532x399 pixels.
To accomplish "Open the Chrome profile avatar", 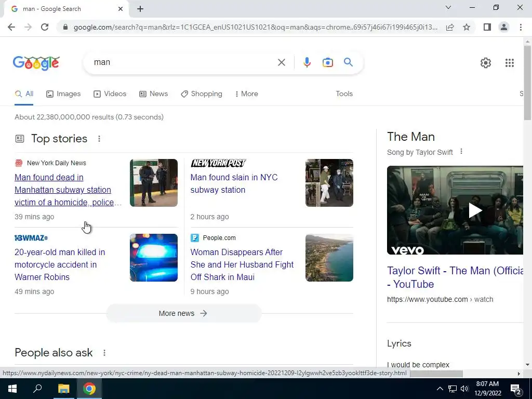I will coord(504,27).
